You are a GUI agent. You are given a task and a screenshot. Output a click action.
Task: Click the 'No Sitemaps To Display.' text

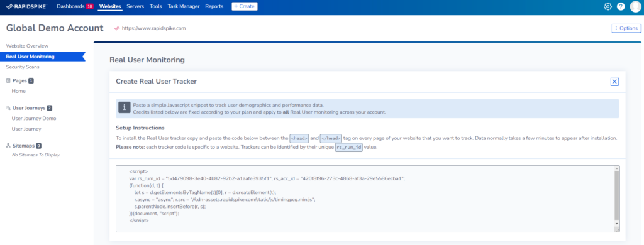tap(36, 155)
